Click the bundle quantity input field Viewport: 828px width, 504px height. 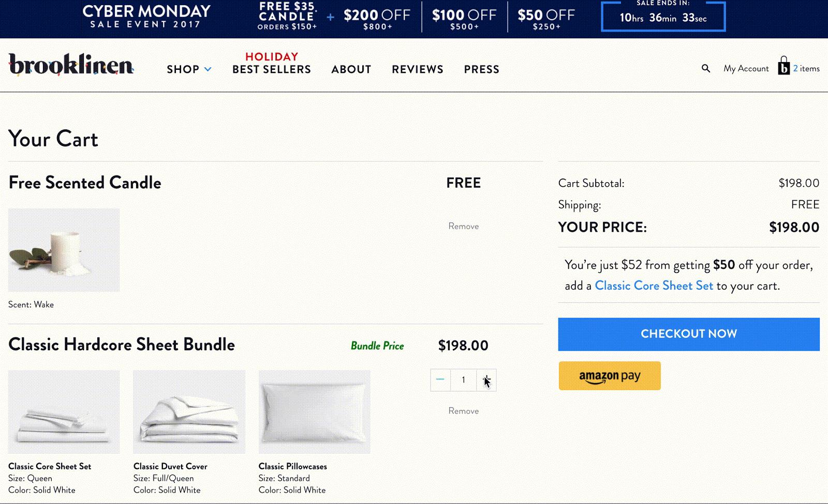463,380
